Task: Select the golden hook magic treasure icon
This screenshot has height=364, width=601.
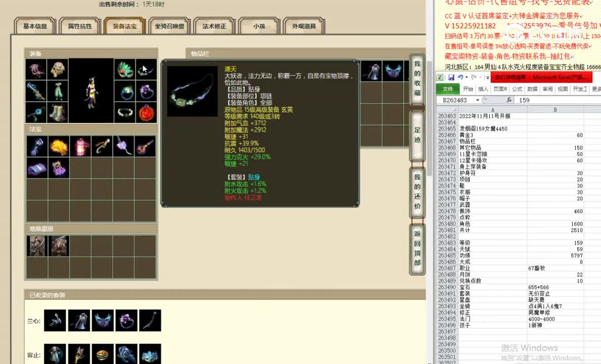Action: (x=102, y=147)
